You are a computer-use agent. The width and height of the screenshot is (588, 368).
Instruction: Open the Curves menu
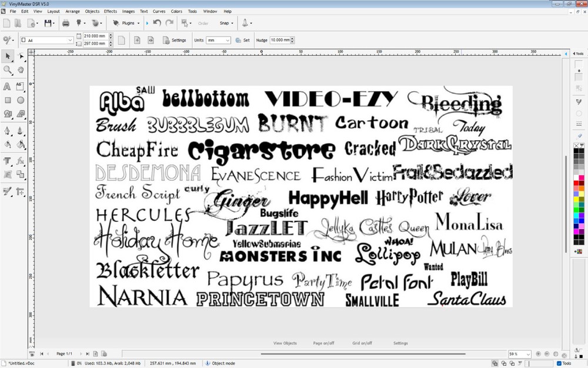point(159,11)
